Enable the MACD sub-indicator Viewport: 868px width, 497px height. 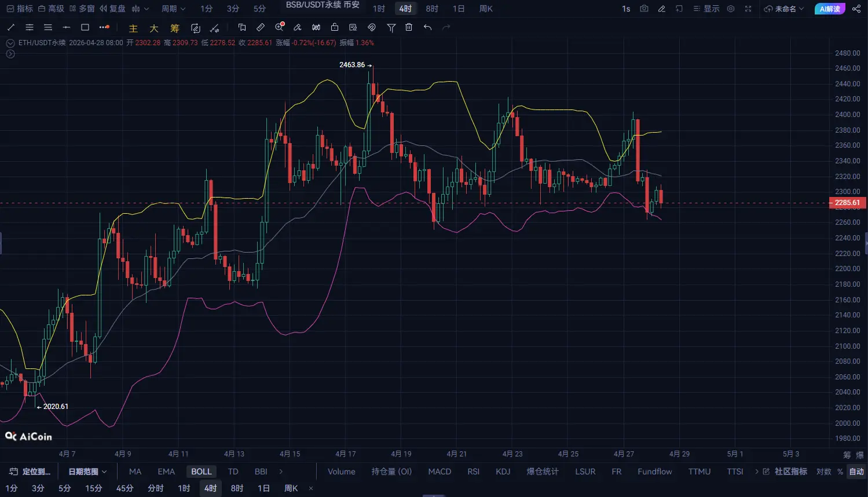pyautogui.click(x=440, y=472)
